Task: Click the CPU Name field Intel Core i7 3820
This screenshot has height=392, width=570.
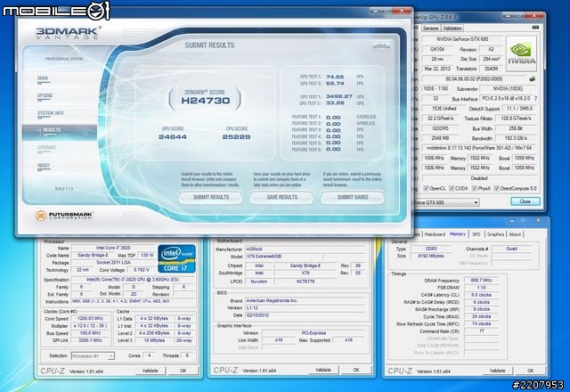Action: [x=113, y=248]
